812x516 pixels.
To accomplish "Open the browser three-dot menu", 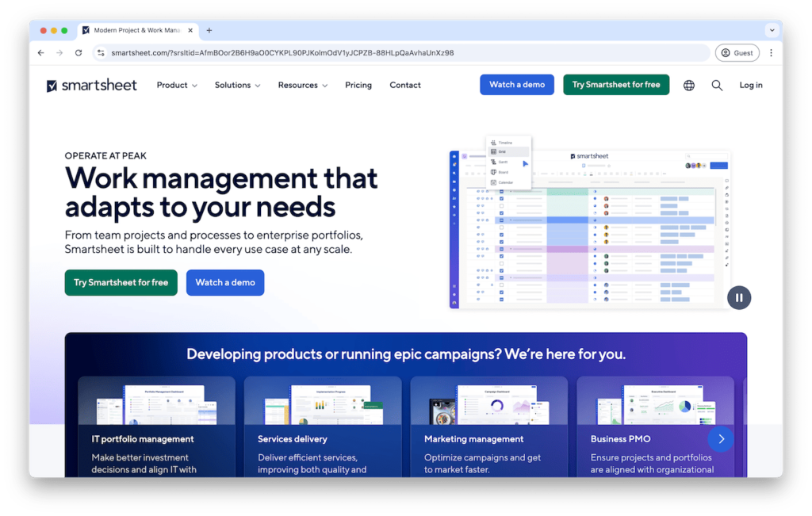I will [771, 53].
